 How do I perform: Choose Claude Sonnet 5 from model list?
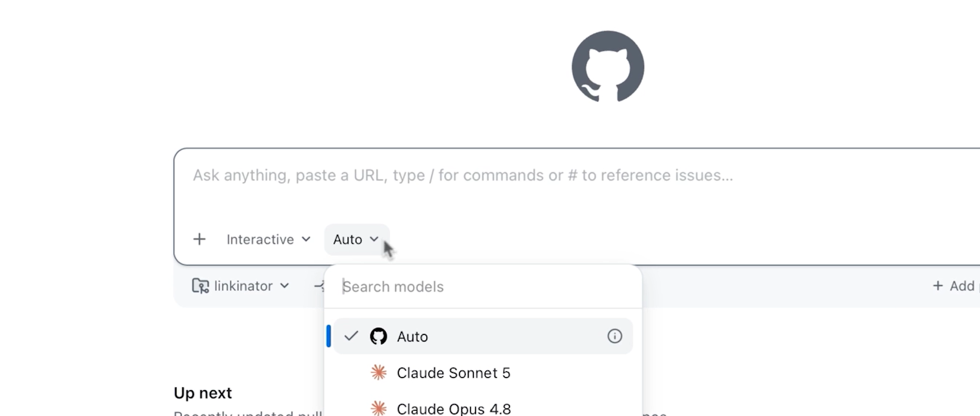coord(483,373)
